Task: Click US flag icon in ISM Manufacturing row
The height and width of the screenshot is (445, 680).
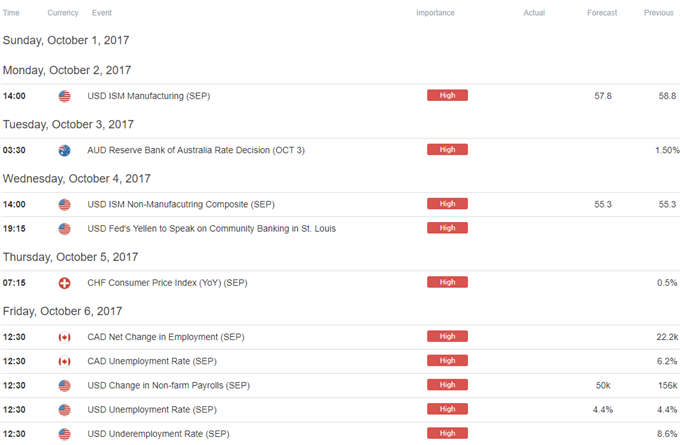Action: click(x=64, y=96)
